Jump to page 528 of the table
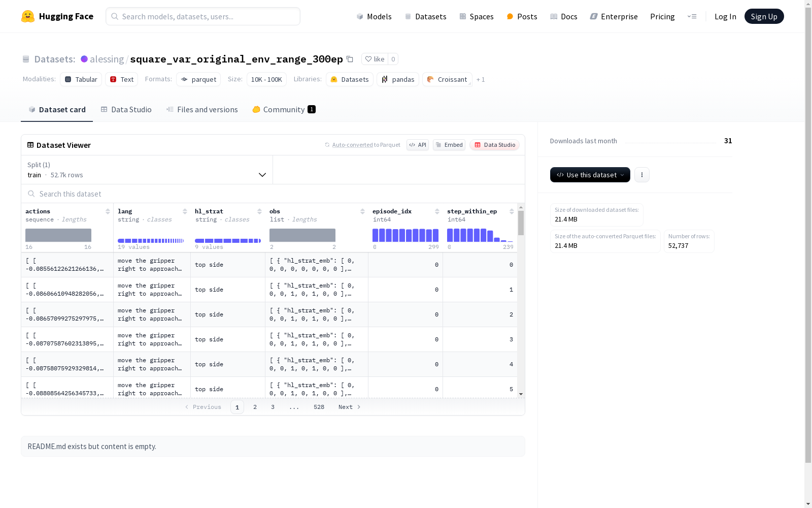Image resolution: width=812 pixels, height=508 pixels. click(319, 407)
